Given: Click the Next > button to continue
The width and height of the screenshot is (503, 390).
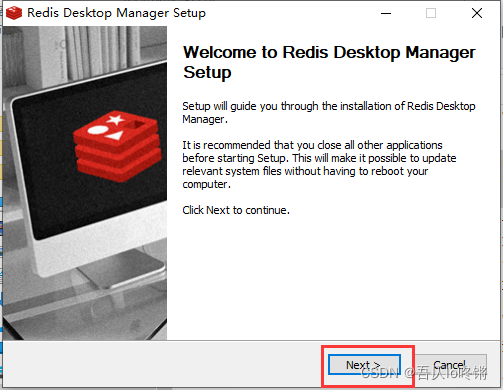Looking at the screenshot, I should tap(364, 365).
